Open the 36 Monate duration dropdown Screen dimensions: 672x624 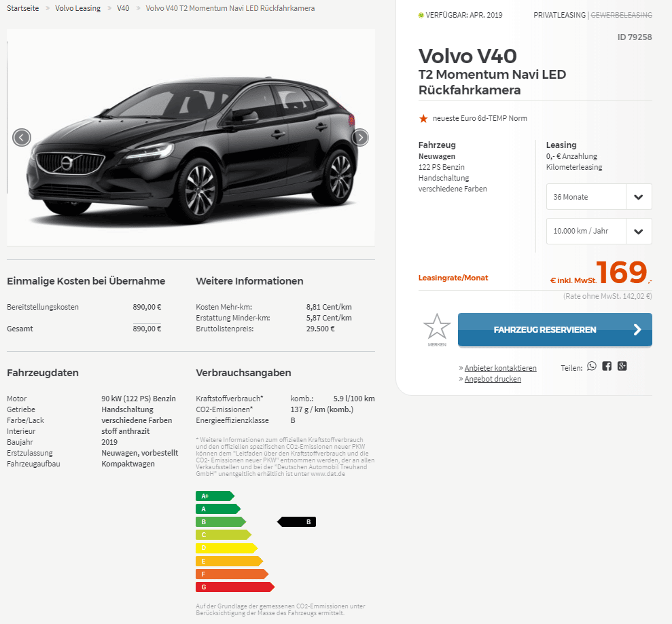pyautogui.click(x=599, y=197)
